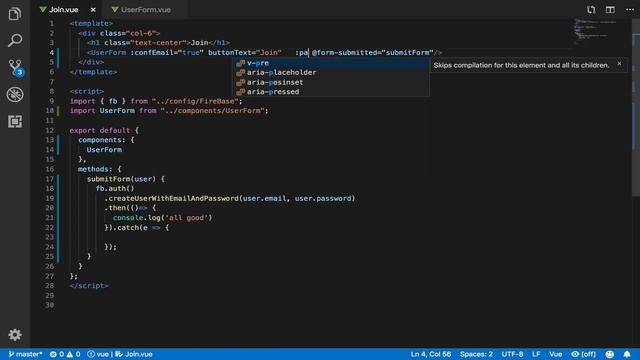Click 'console.log' on line 21
The height and width of the screenshot is (360, 640).
coord(137,218)
